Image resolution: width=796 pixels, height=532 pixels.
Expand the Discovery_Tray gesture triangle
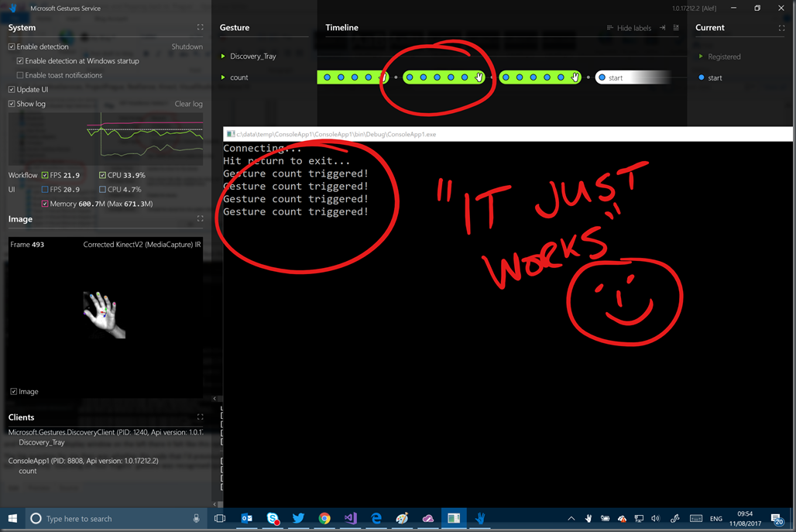pos(223,56)
